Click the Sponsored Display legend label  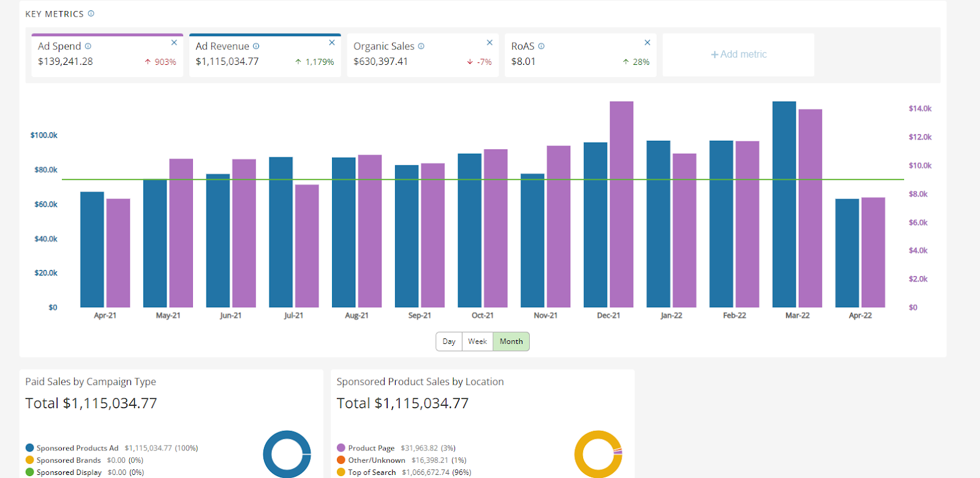tap(69, 472)
